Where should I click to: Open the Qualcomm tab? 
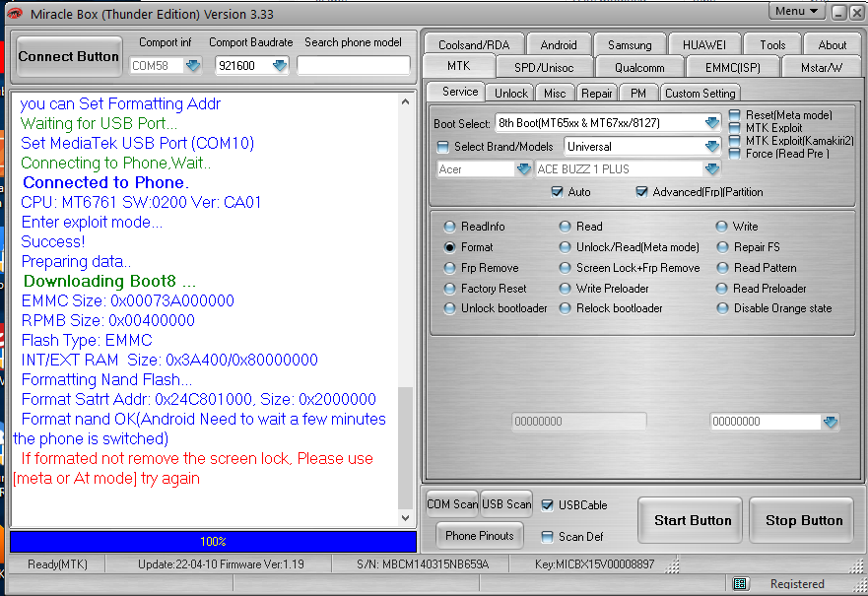click(639, 68)
